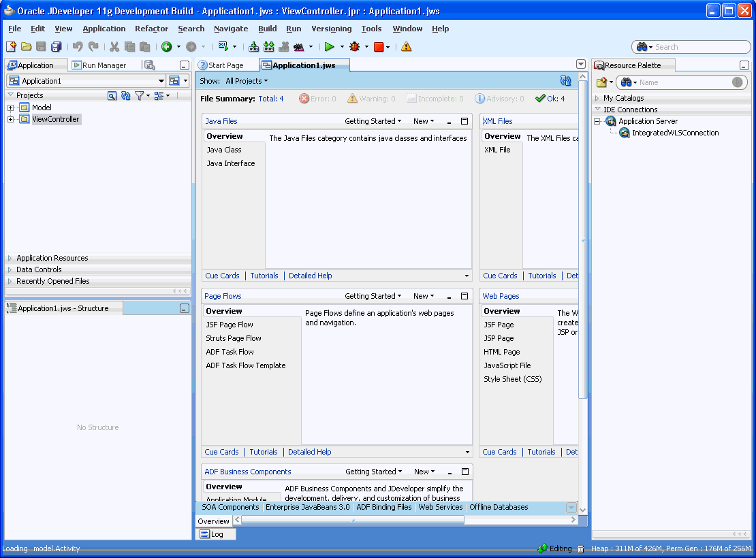
Task: Select Java Interface in Java Files
Action: click(231, 163)
